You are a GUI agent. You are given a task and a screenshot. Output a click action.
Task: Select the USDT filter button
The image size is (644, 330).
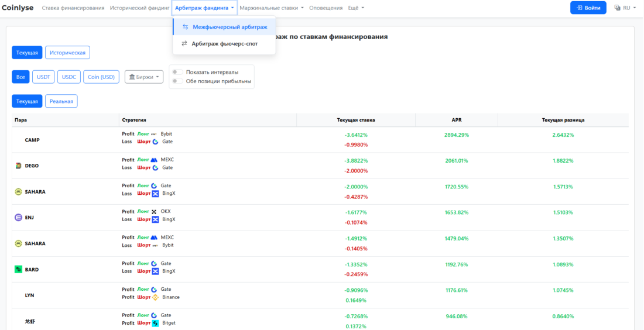click(x=43, y=77)
